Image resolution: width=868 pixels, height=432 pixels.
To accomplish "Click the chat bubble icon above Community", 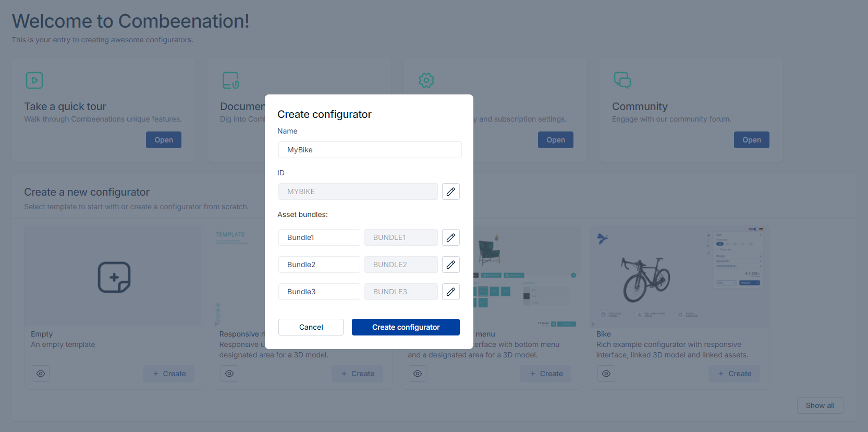I will [622, 80].
